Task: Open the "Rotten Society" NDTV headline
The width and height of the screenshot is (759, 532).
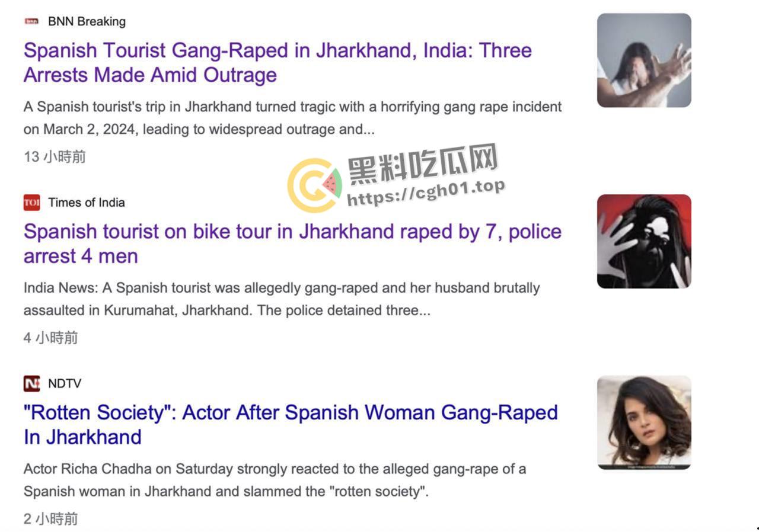Action: click(x=291, y=425)
